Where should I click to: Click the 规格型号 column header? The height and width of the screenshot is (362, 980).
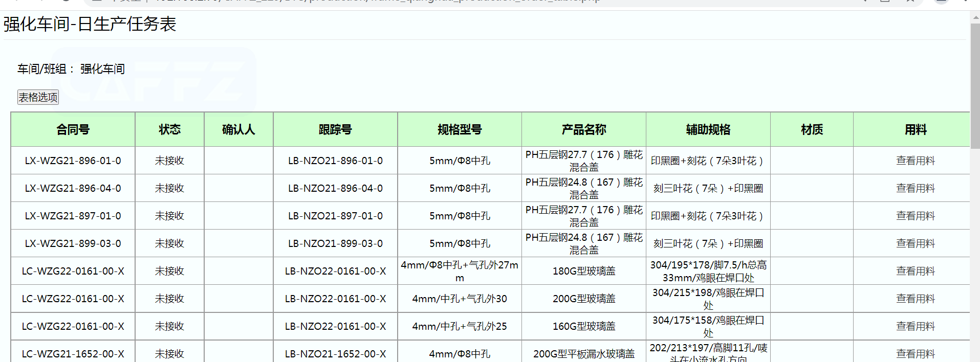point(459,130)
